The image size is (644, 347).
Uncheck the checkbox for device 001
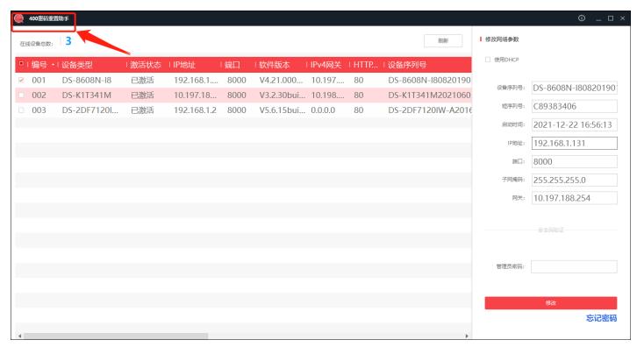[21, 80]
